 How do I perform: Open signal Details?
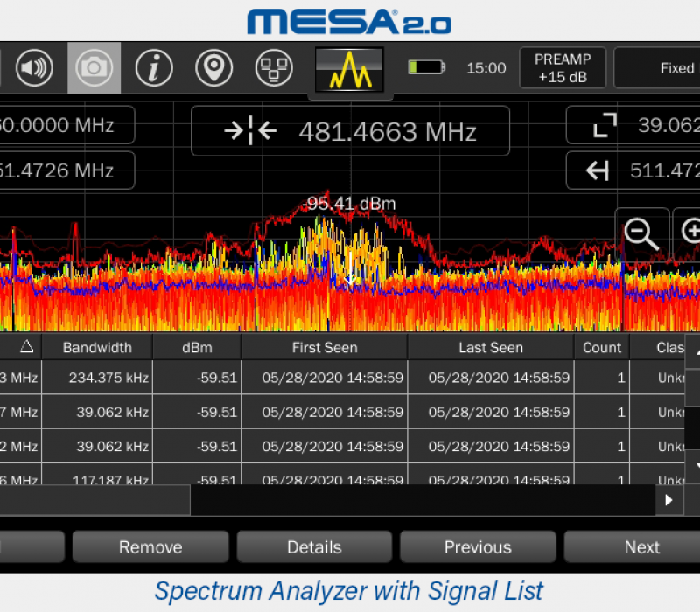pyautogui.click(x=314, y=547)
